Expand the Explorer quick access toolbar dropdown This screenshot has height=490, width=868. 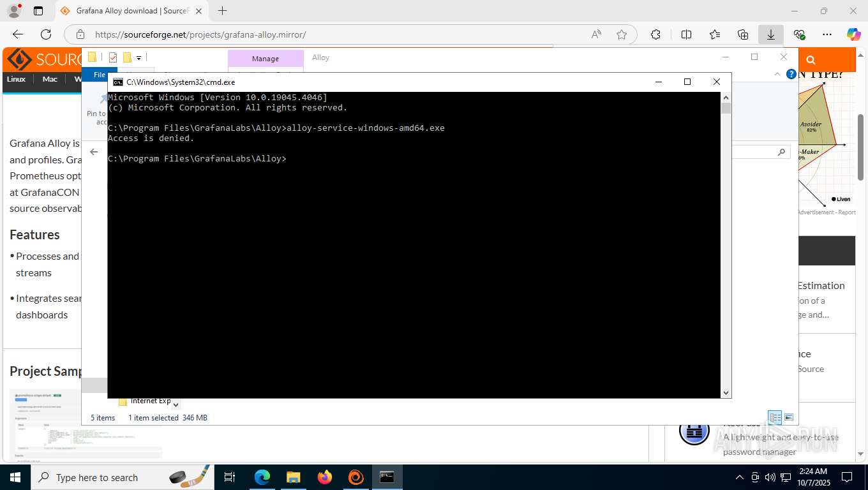tap(138, 58)
